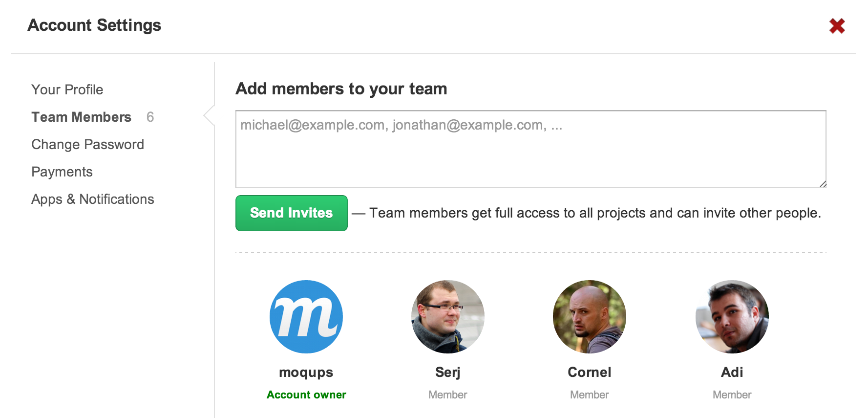Image resolution: width=868 pixels, height=418 pixels.
Task: Open the Team Members section
Action: (82, 117)
